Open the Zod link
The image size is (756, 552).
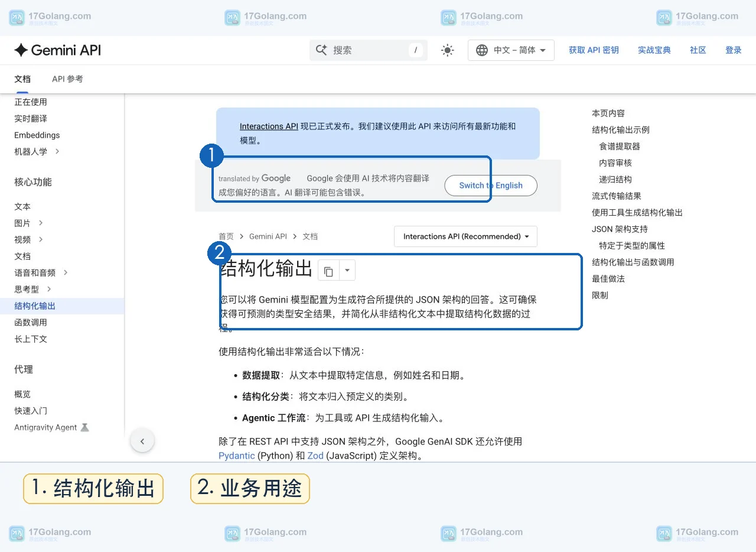click(315, 456)
